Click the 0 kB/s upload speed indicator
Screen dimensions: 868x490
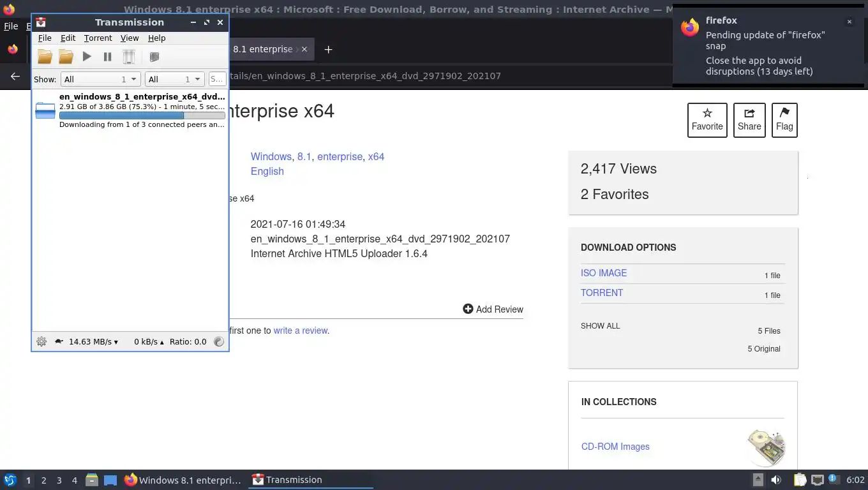149,341
